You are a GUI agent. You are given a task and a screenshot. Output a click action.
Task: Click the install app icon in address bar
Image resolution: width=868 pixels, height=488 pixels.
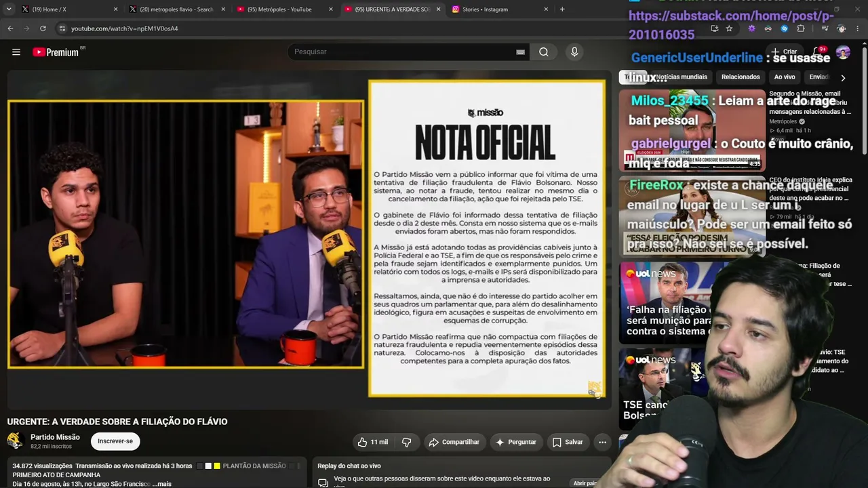[714, 28]
